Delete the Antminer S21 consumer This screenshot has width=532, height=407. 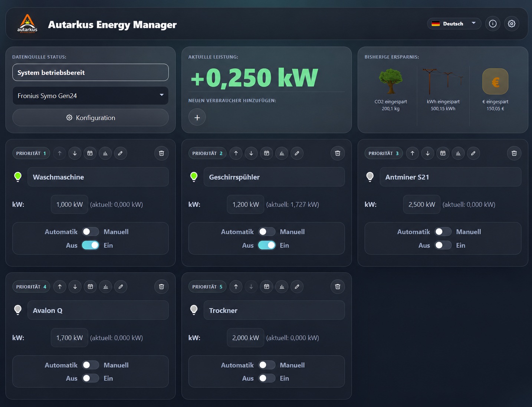514,153
